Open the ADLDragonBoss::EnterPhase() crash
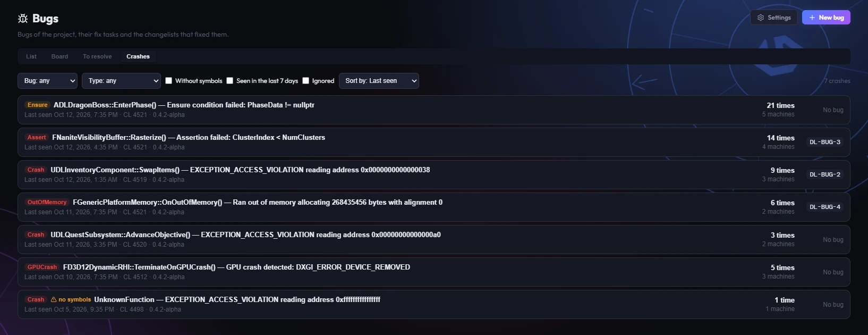Image resolution: width=868 pixels, height=335 pixels. 433,110
